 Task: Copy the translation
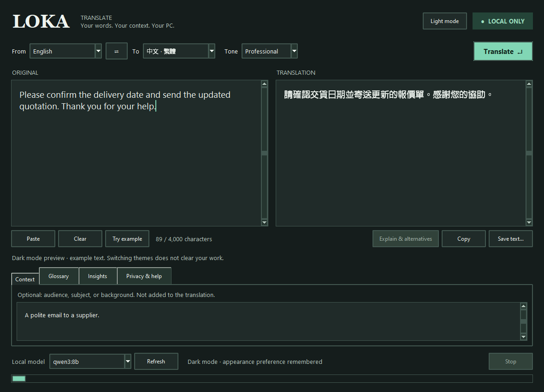tap(463, 239)
